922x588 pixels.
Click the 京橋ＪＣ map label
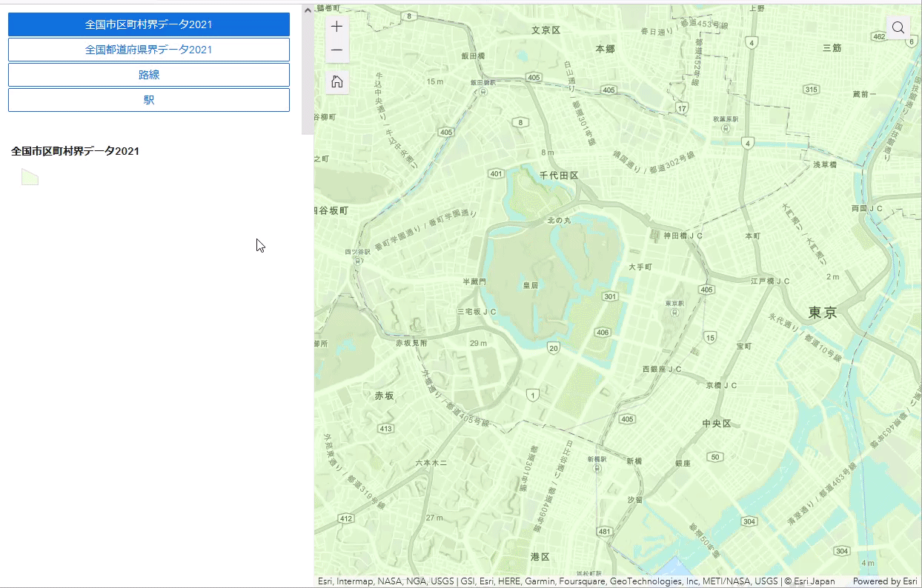(x=721, y=385)
